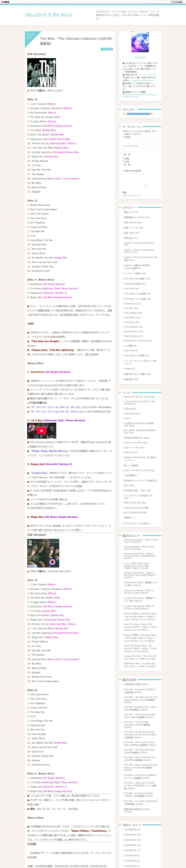Viewport: 186px width, 868px height.
Task: Click the ブログ内検索 button
Action: tap(177, 2)
